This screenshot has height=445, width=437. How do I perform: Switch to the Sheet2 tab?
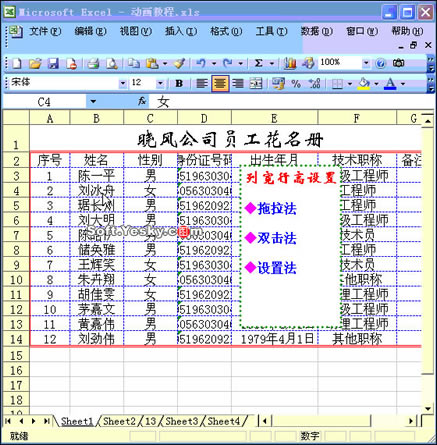[119, 421]
